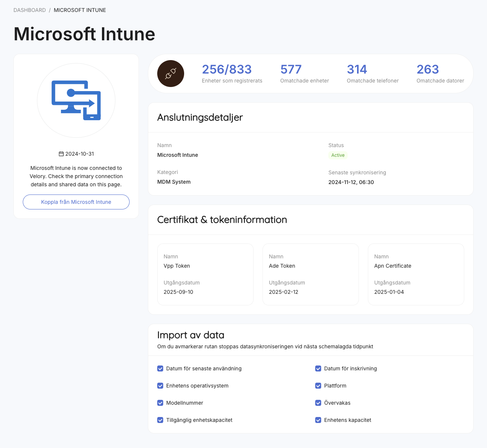The height and width of the screenshot is (448, 487).
Task: Click expiry date 2025-02-12
Action: point(284,292)
